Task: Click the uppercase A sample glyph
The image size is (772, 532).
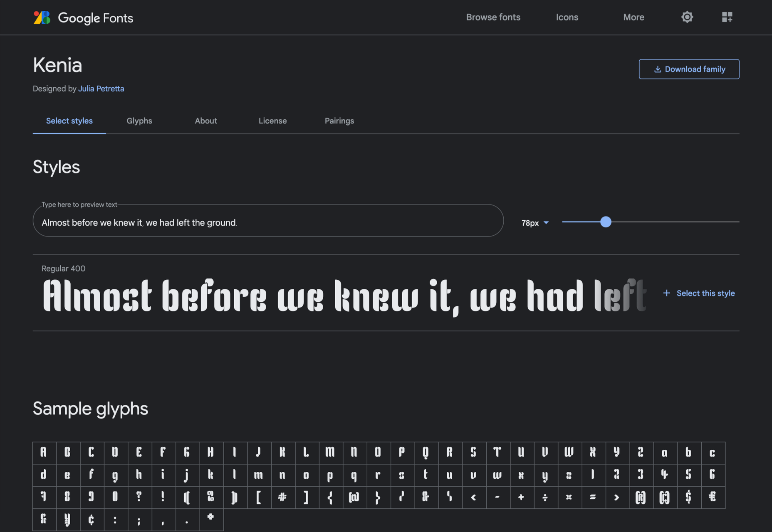Action: click(43, 452)
